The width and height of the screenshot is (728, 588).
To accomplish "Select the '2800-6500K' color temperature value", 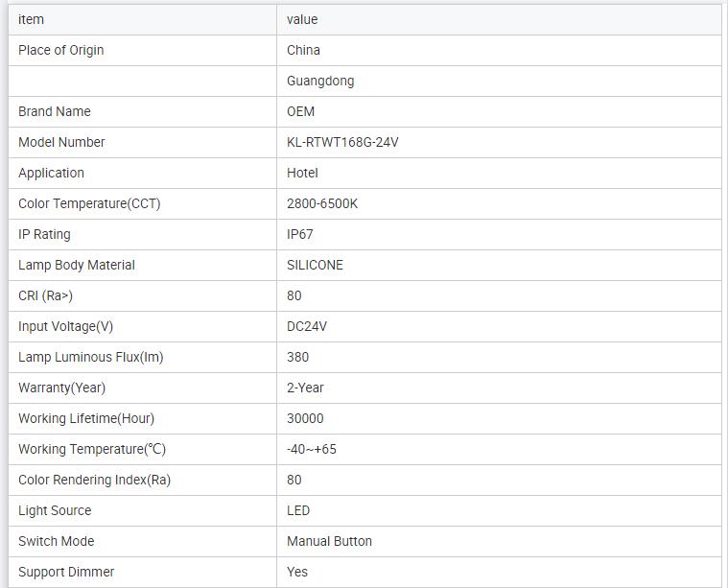I will 322,203.
